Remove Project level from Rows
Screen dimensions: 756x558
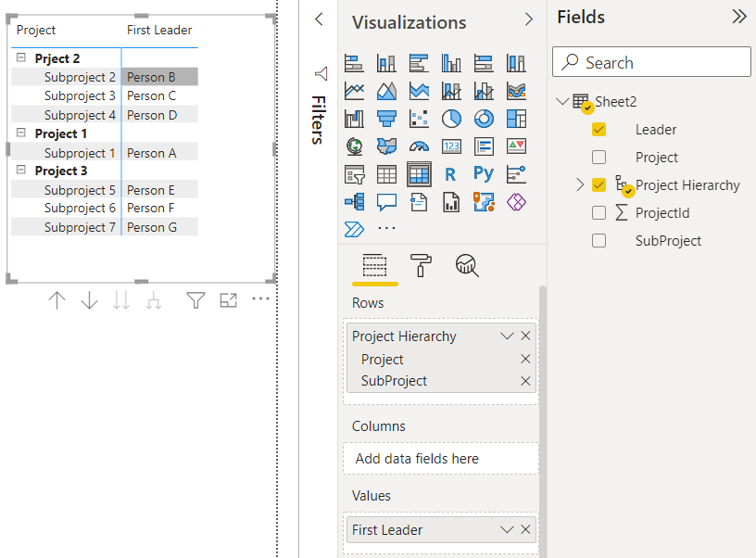pos(525,359)
